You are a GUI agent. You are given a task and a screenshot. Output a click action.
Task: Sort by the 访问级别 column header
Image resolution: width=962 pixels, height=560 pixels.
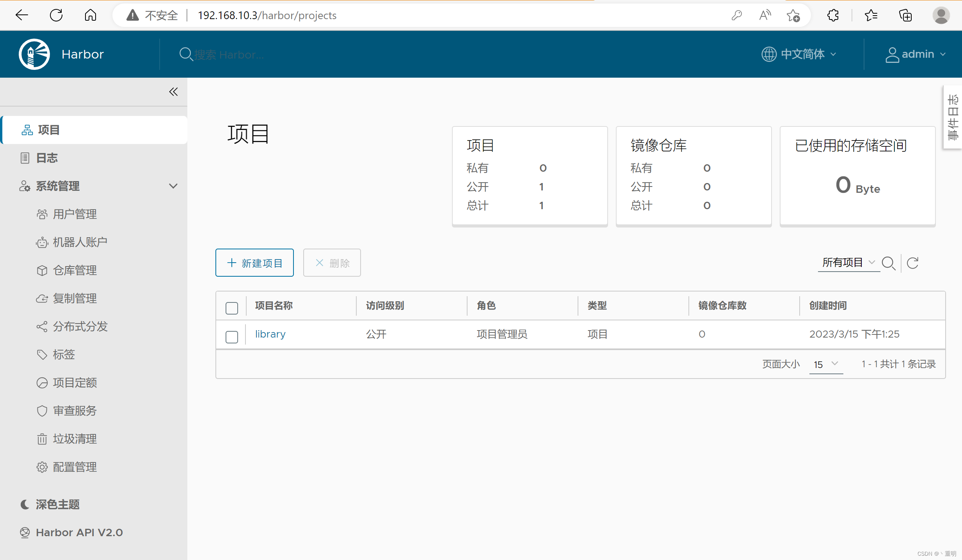pyautogui.click(x=385, y=306)
